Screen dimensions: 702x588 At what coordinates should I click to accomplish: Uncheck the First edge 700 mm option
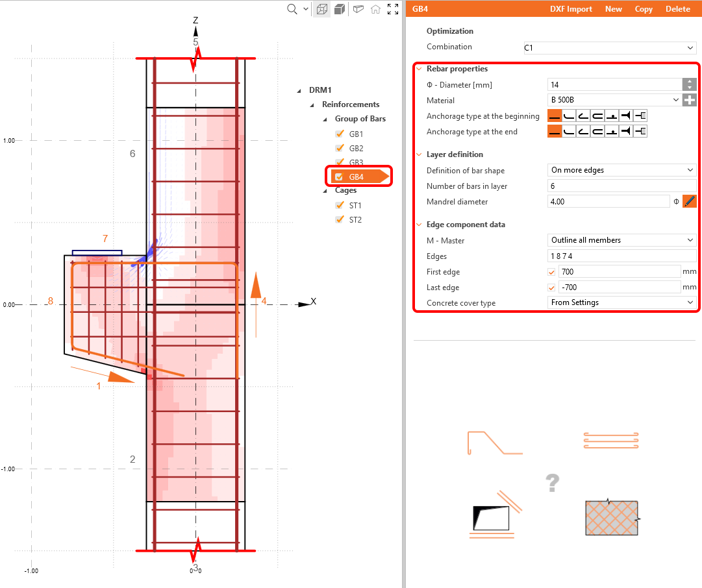(551, 271)
